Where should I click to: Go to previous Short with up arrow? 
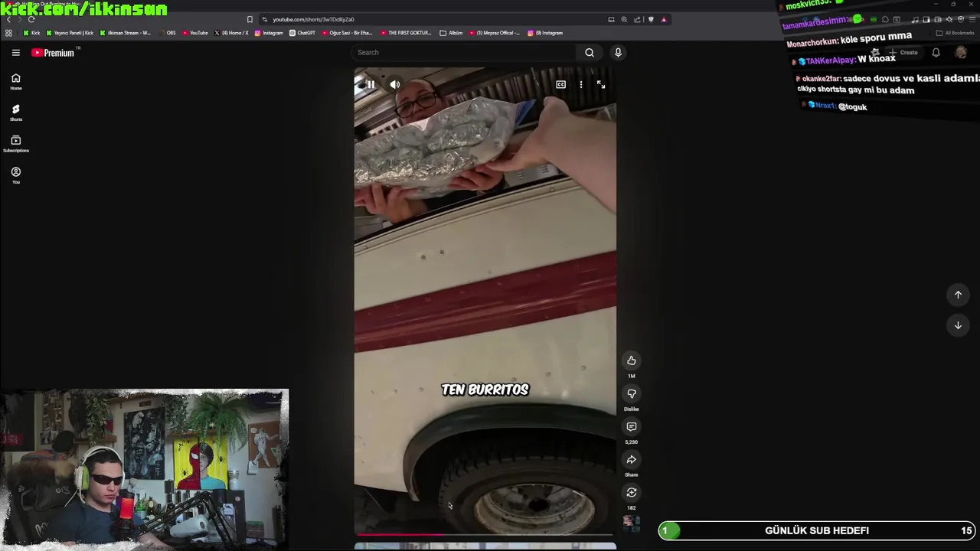click(x=958, y=295)
